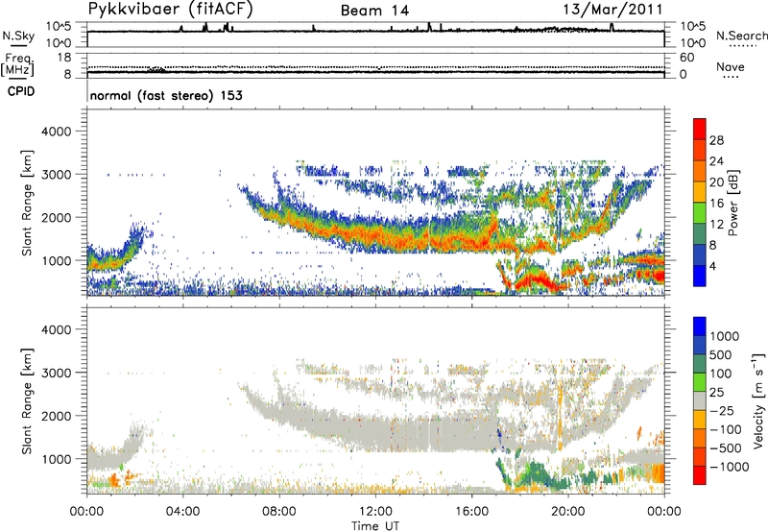
Task: Click the 20 value on power colorbar
Action: tap(716, 182)
